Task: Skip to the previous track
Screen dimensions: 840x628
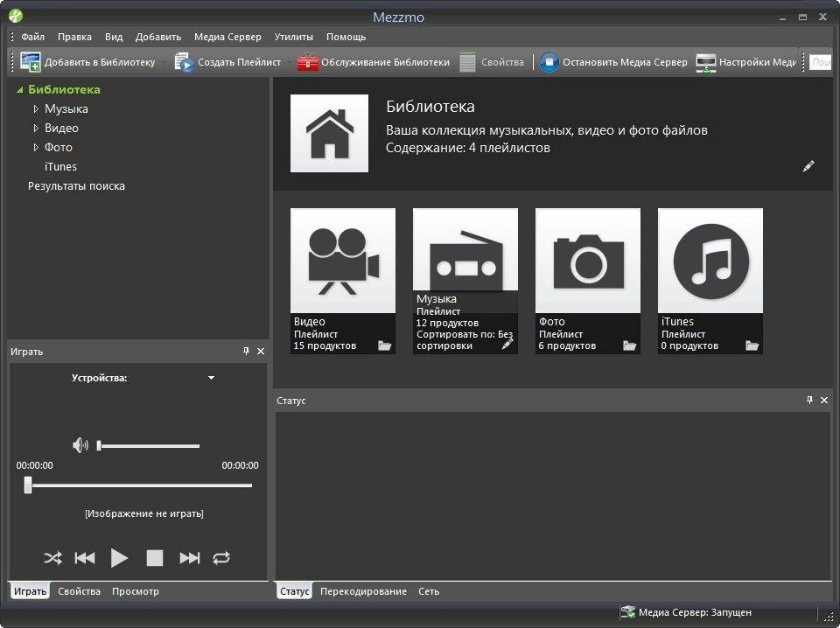Action: (85, 558)
